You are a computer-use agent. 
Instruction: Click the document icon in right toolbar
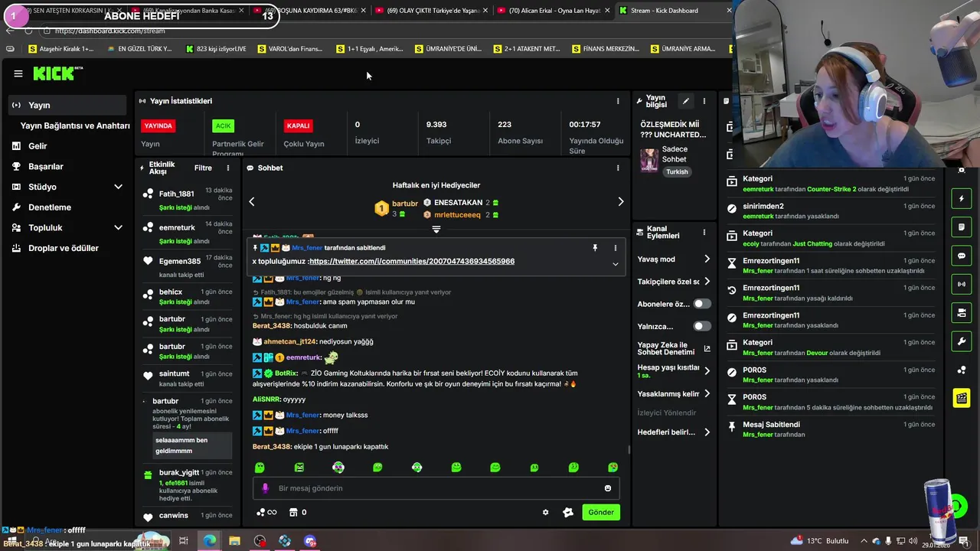click(962, 227)
